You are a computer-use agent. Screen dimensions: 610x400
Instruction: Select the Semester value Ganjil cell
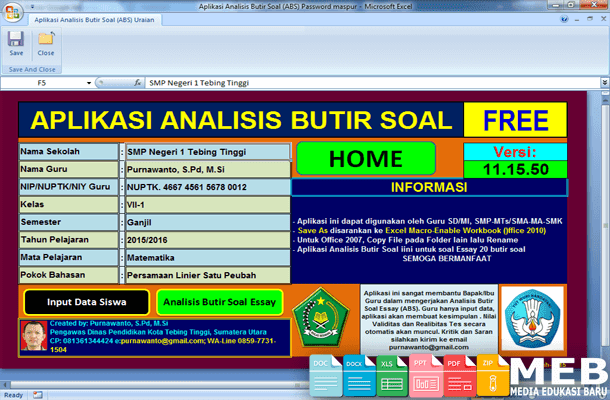click(208, 222)
